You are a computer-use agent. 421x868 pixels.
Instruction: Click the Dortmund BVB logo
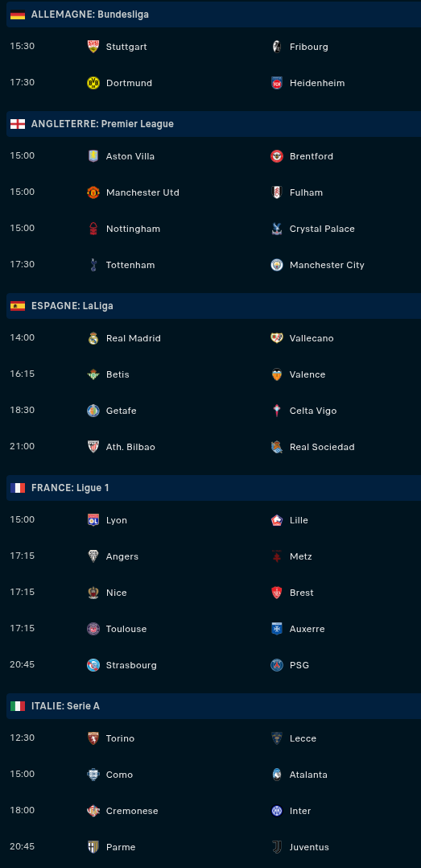point(93,83)
